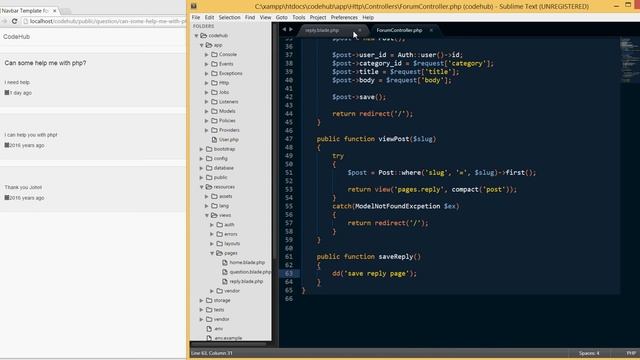640x360 pixels.
Task: Open the Find menu
Action: (250, 18)
